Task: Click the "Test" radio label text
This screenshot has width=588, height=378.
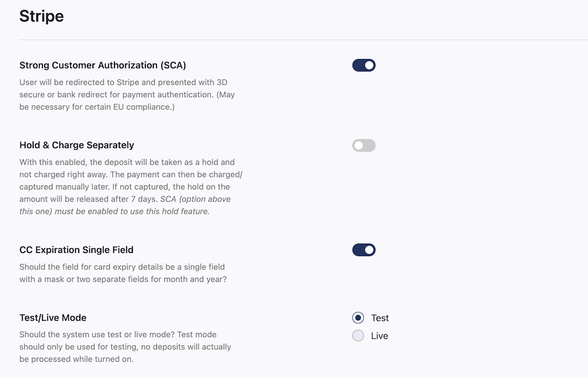Action: point(380,318)
